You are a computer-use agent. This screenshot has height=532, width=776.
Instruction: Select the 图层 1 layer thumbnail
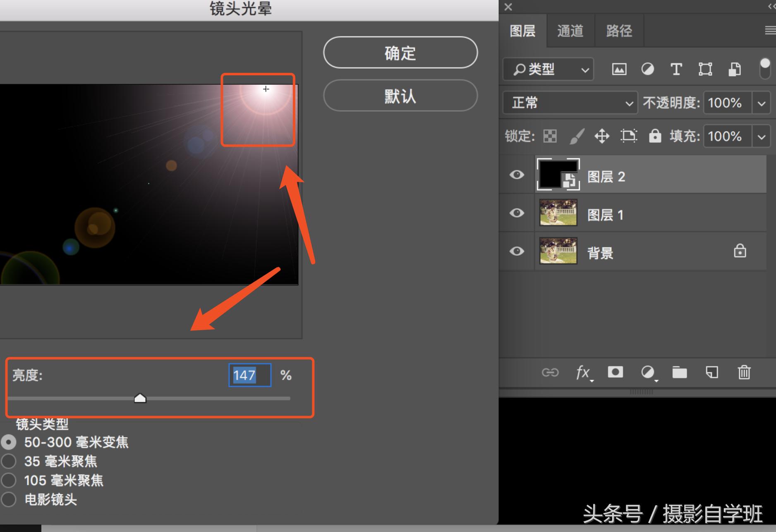tap(558, 213)
